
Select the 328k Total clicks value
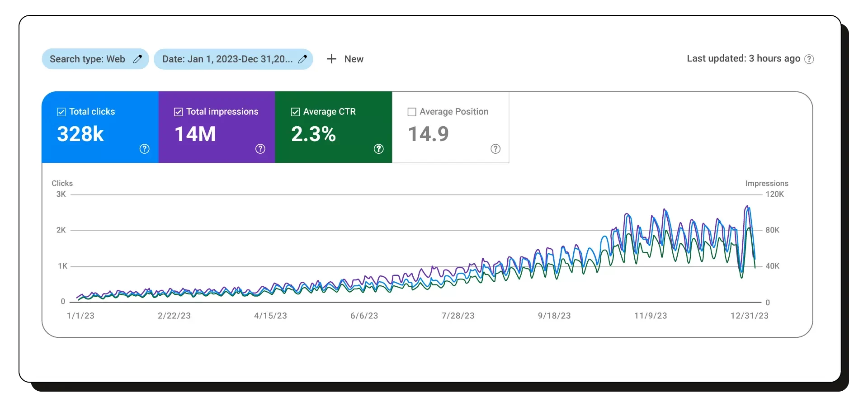coord(80,134)
